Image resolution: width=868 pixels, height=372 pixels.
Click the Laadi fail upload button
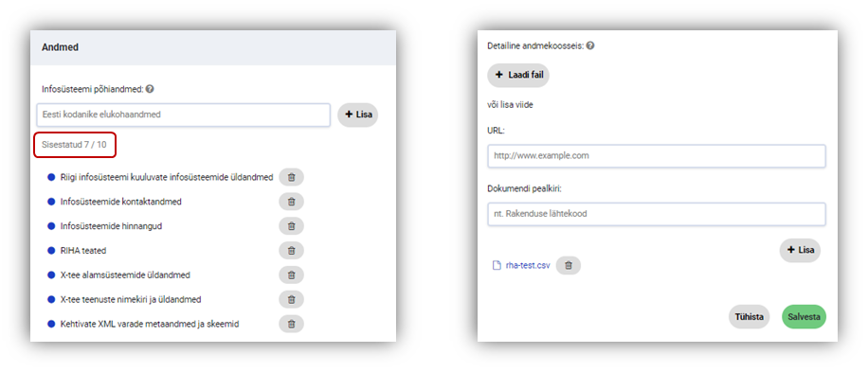click(x=518, y=75)
